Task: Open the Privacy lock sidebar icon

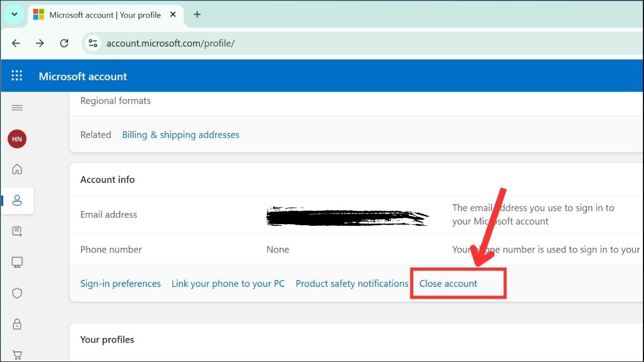Action: click(17, 324)
